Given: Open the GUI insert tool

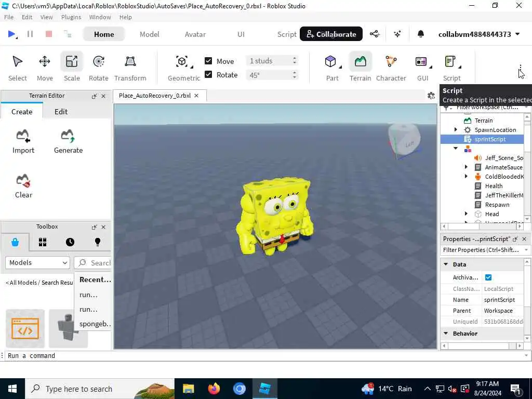Looking at the screenshot, I should click(423, 68).
